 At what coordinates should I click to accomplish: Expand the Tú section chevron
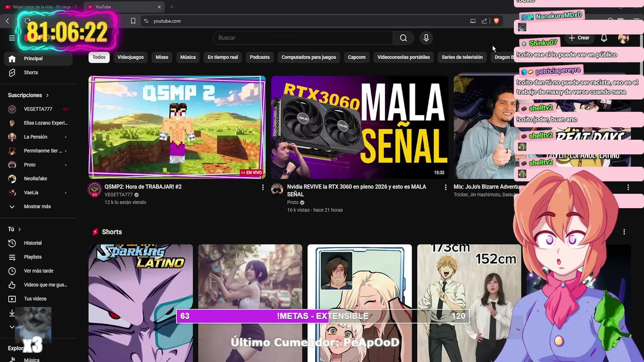coord(20,229)
